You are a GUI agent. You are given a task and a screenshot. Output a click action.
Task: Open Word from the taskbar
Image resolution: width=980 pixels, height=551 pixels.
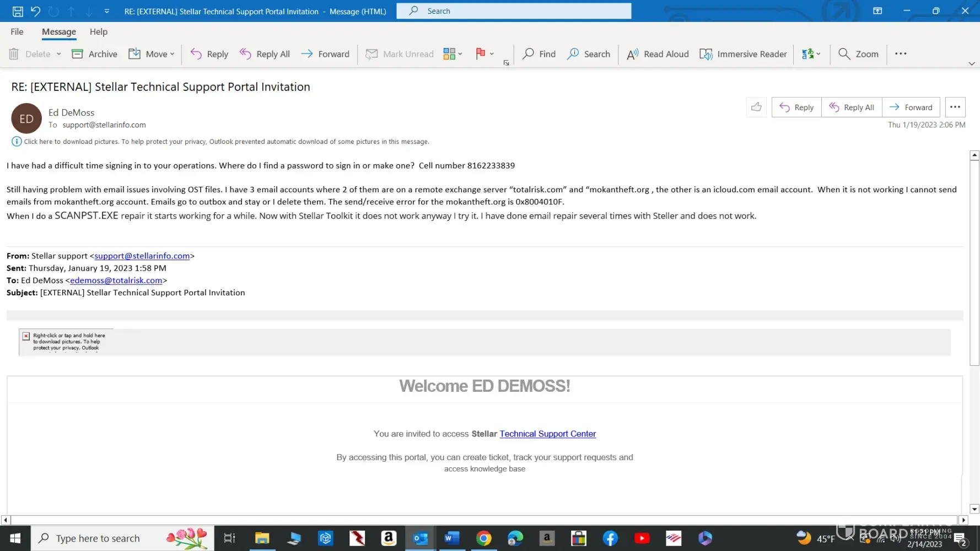click(x=452, y=538)
